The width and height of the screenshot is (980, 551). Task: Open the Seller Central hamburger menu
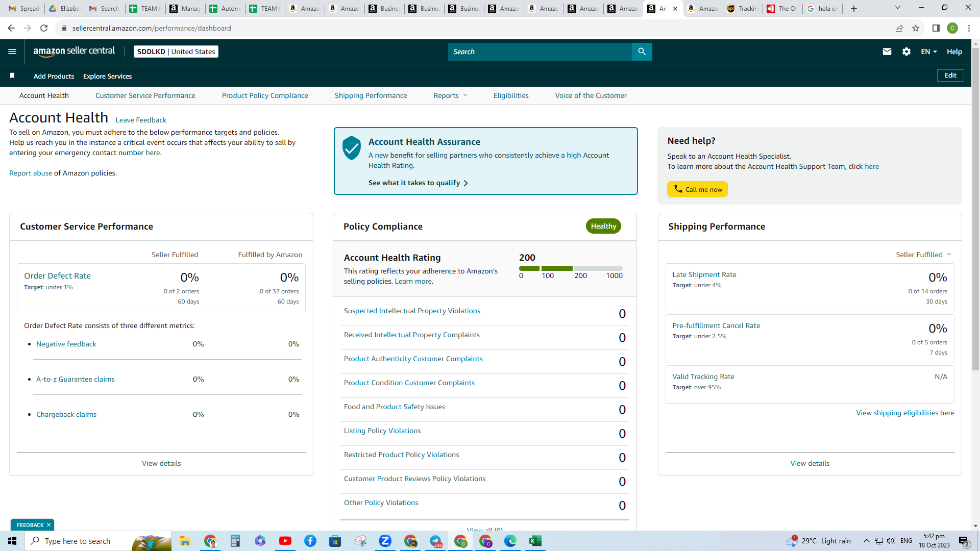click(x=12, y=52)
